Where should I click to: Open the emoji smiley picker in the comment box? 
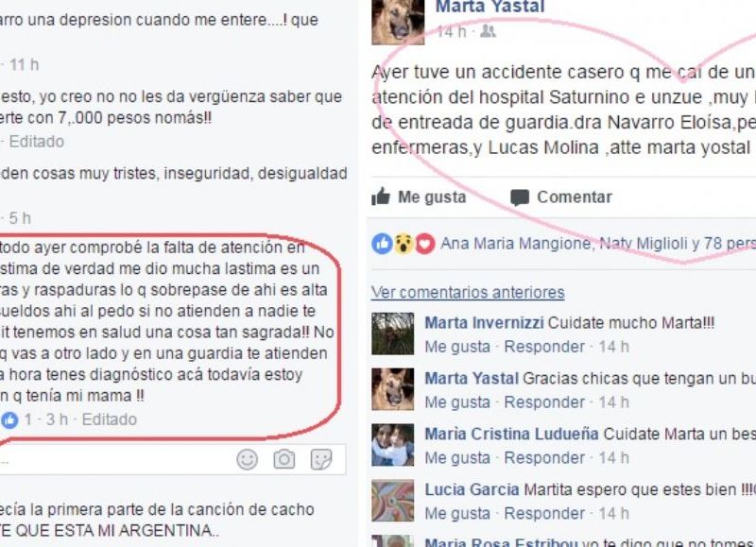(247, 459)
